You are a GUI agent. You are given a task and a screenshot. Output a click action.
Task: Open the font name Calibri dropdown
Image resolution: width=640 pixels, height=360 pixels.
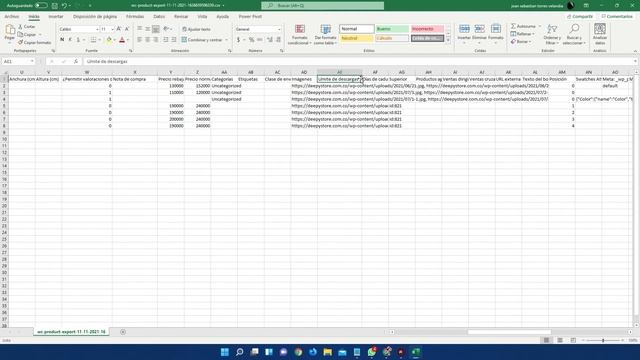(97, 29)
